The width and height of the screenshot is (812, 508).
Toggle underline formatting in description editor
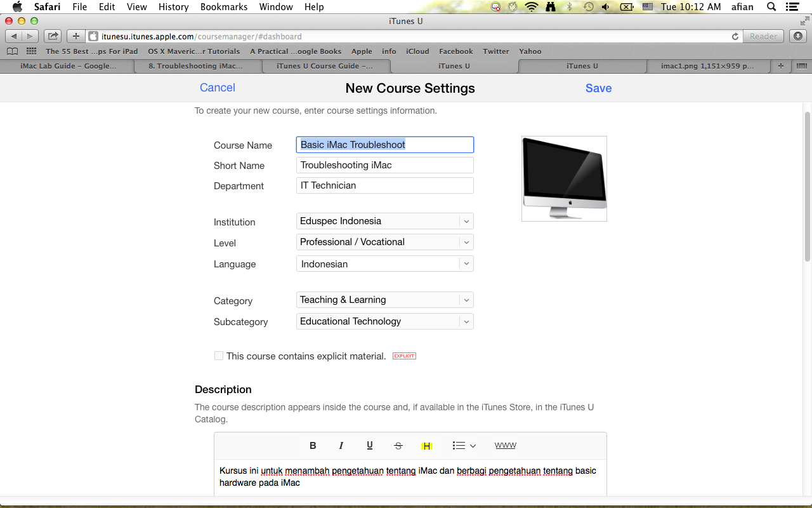point(370,446)
